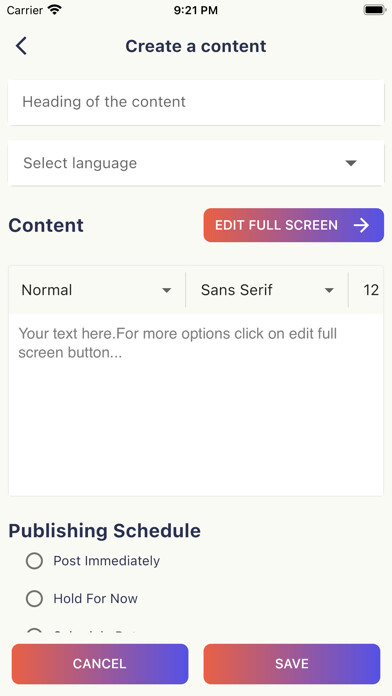Focus the Heading of the content field
Screen dimensions: 392x696
coord(196,102)
